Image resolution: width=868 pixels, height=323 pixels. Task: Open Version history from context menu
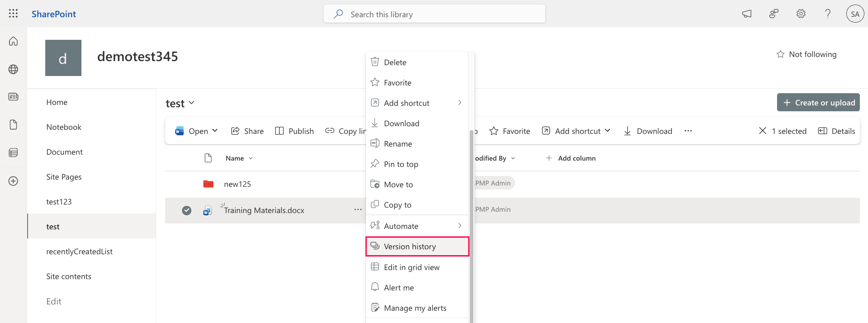pyautogui.click(x=417, y=247)
